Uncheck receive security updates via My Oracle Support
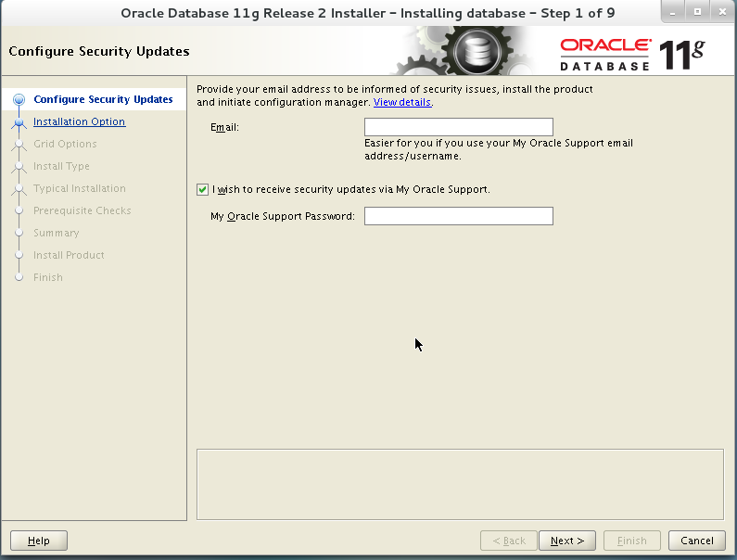 click(x=203, y=189)
